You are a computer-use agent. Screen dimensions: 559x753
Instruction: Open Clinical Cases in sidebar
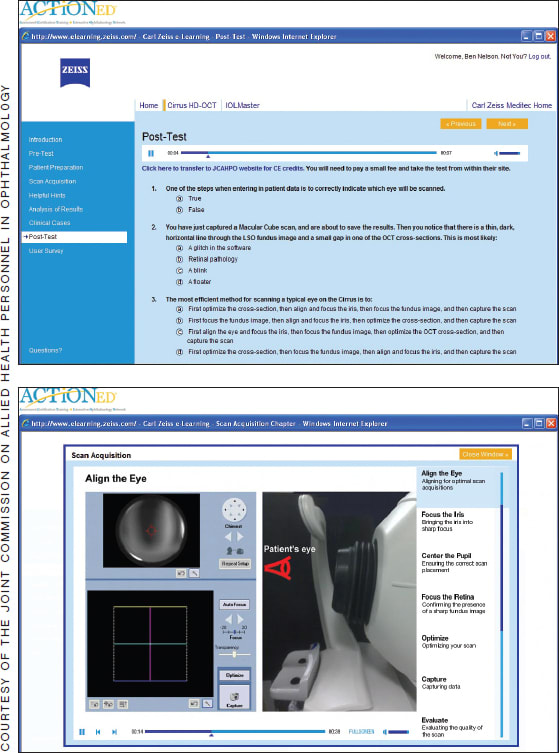49,223
